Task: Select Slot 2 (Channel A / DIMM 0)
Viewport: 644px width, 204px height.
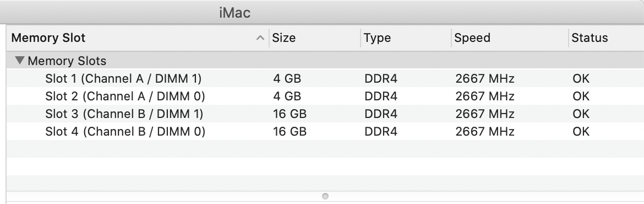Action: (x=325, y=96)
